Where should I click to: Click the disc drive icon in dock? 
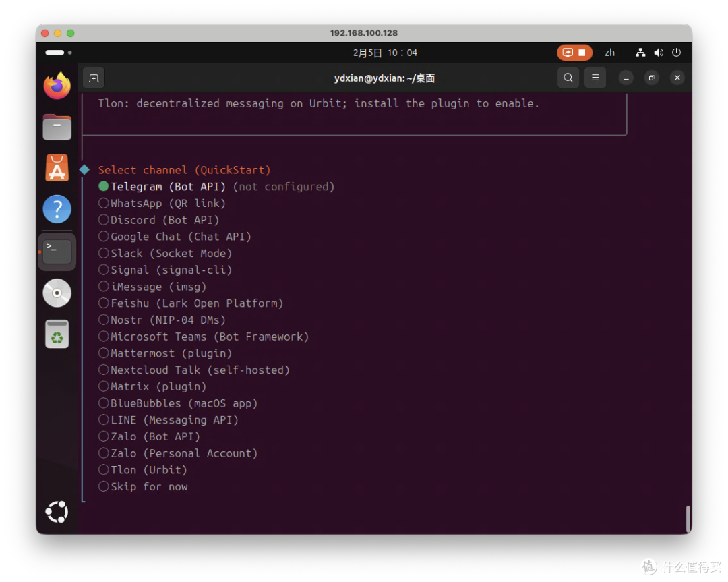(57, 293)
